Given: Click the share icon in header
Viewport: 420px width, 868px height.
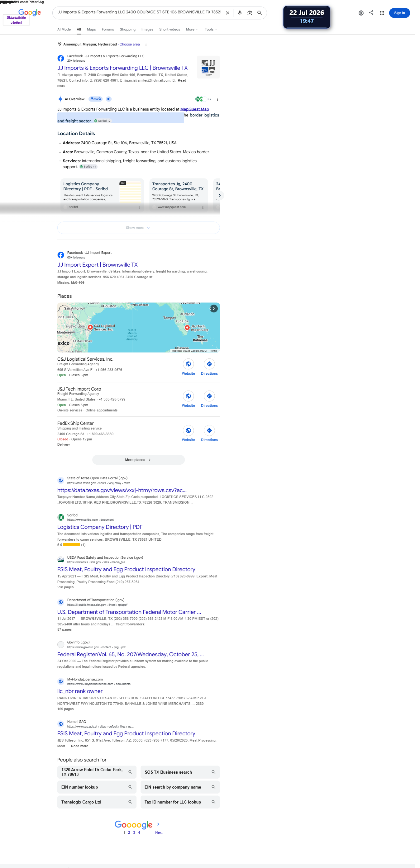Looking at the screenshot, I should click(371, 12).
